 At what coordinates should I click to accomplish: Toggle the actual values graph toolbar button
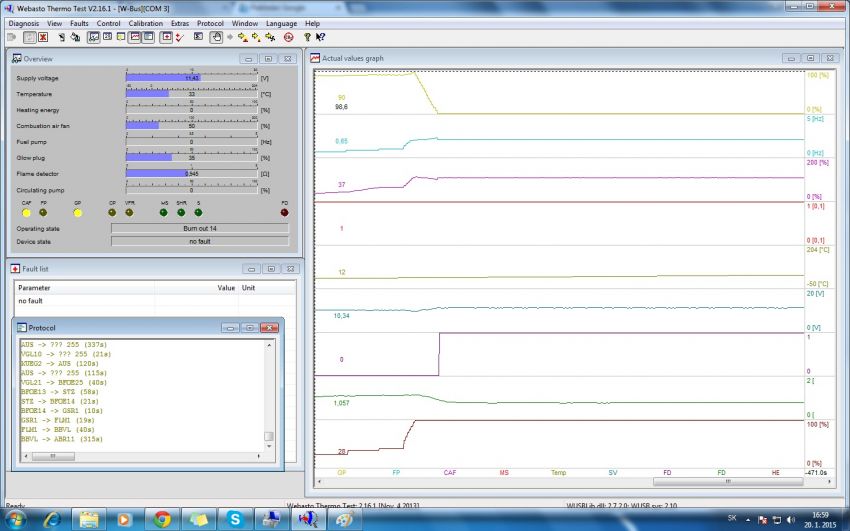[133, 37]
